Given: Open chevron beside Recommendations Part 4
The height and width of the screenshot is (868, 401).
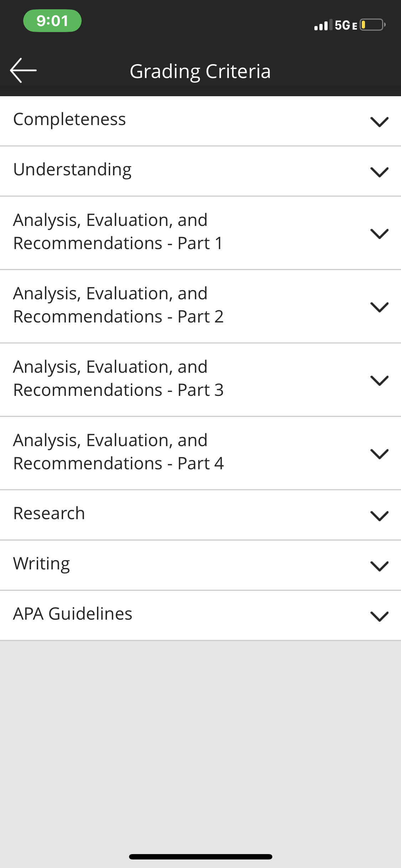Looking at the screenshot, I should click(x=379, y=454).
